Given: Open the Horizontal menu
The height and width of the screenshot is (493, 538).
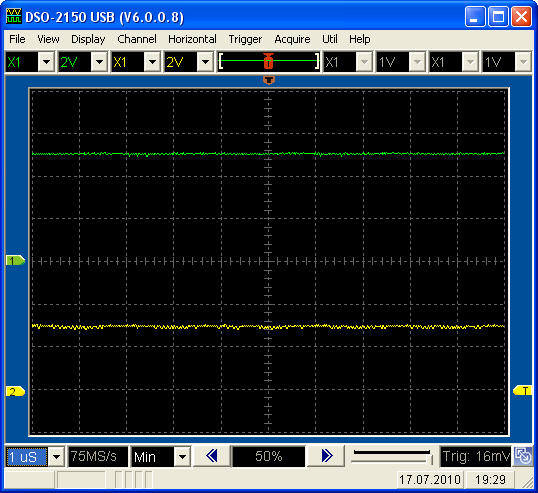Looking at the screenshot, I should tap(192, 39).
